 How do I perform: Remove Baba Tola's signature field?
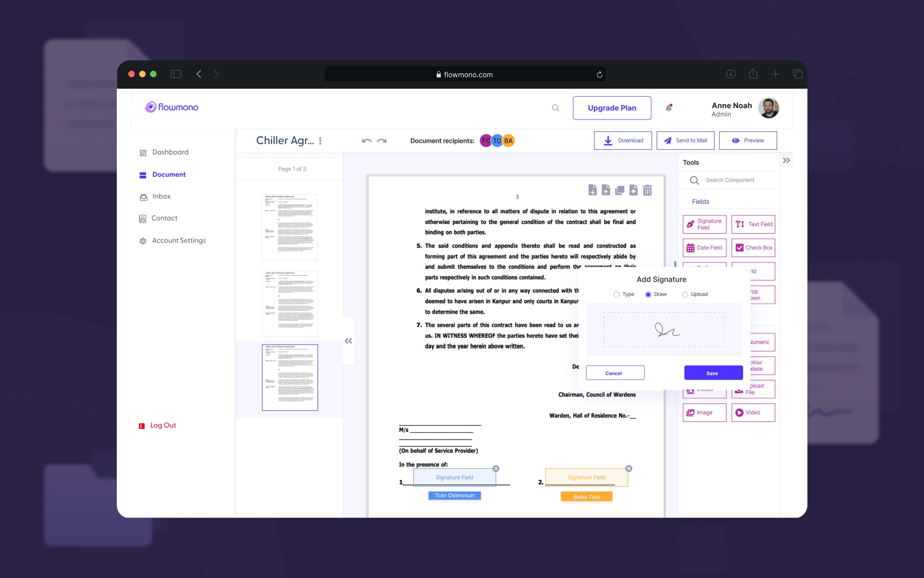(629, 469)
